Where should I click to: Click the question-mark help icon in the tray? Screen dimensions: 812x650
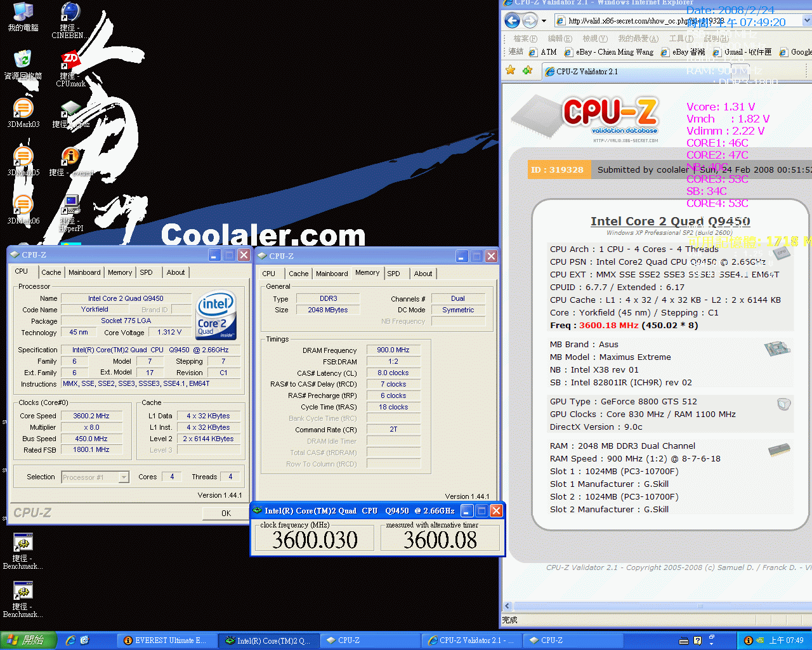point(697,640)
